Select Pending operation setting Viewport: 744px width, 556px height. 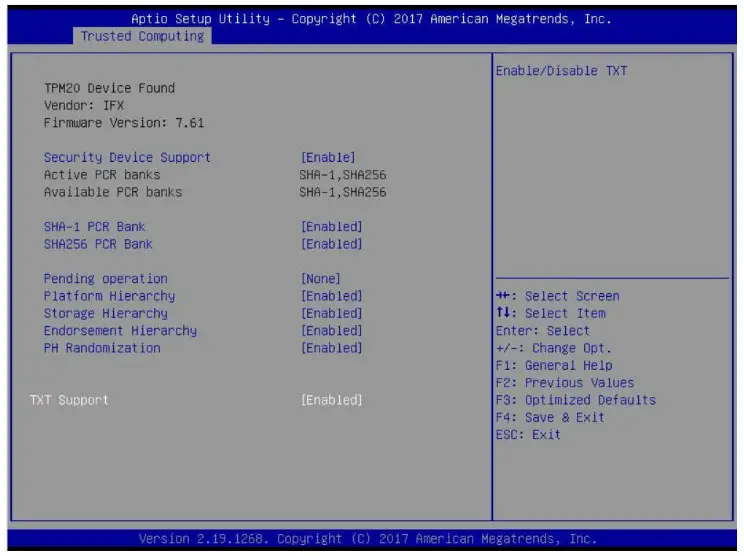pyautogui.click(x=106, y=279)
